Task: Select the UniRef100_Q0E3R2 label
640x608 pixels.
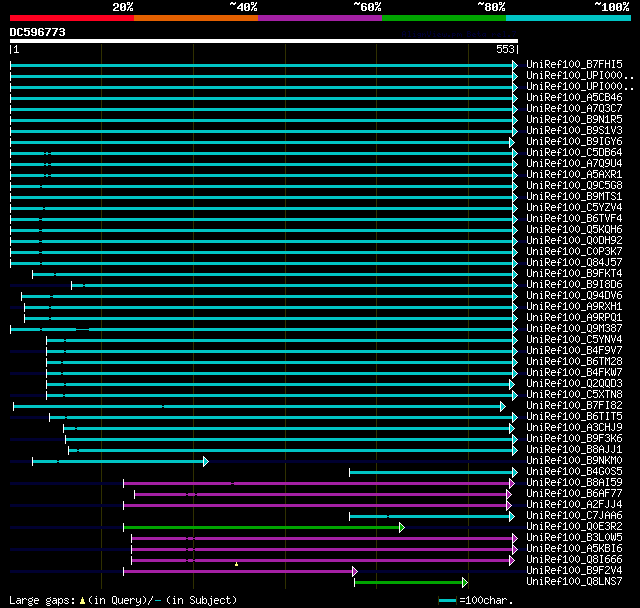Action: [x=574, y=527]
